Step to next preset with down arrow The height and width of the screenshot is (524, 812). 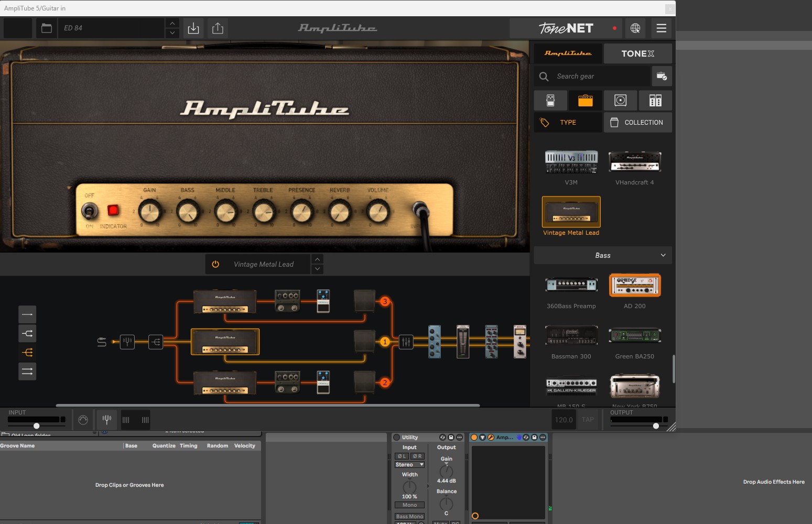click(x=172, y=33)
